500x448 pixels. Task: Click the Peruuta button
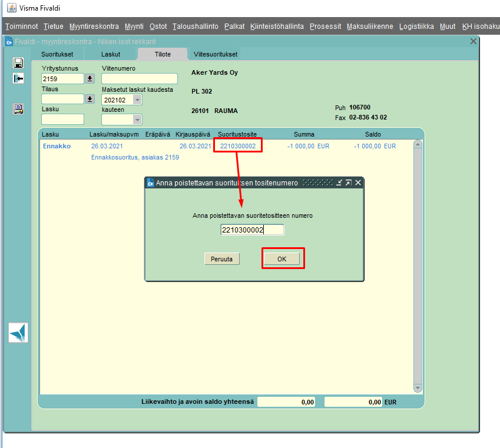(x=221, y=259)
